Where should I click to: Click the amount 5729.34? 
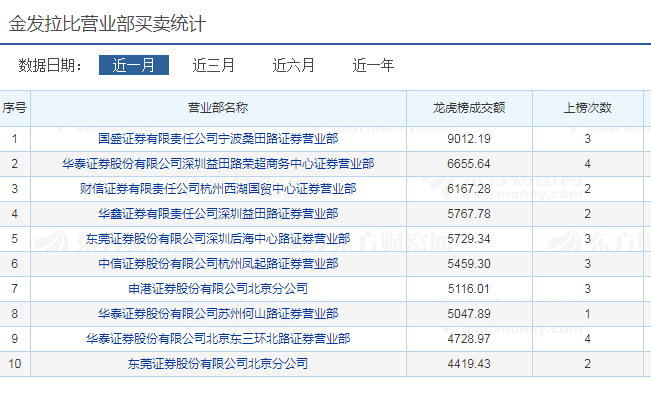[x=469, y=239]
